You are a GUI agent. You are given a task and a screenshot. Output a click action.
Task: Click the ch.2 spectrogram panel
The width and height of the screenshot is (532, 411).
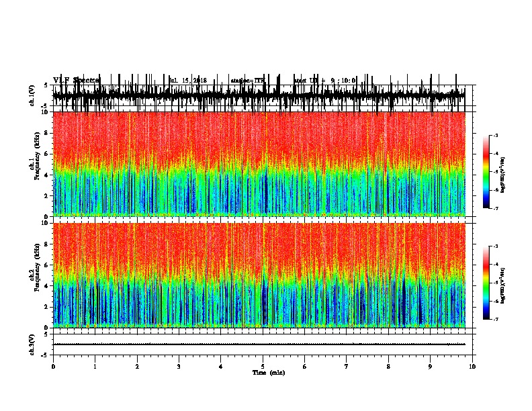pyautogui.click(x=259, y=275)
